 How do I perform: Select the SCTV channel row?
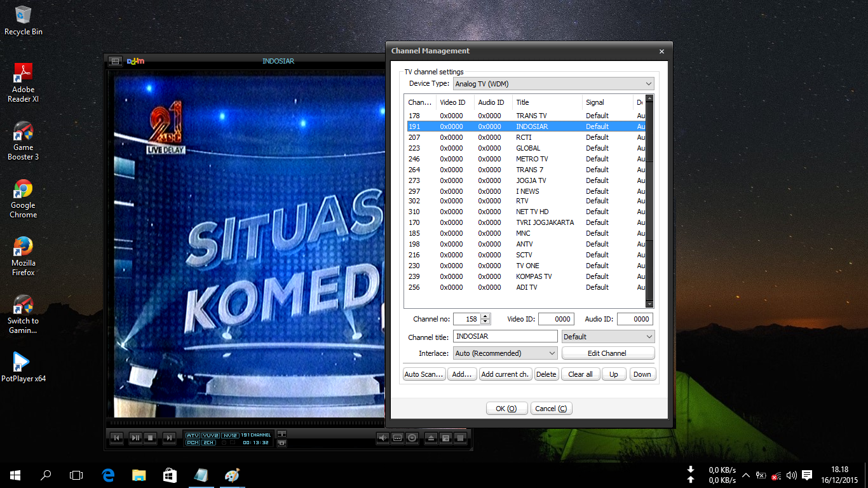point(525,255)
